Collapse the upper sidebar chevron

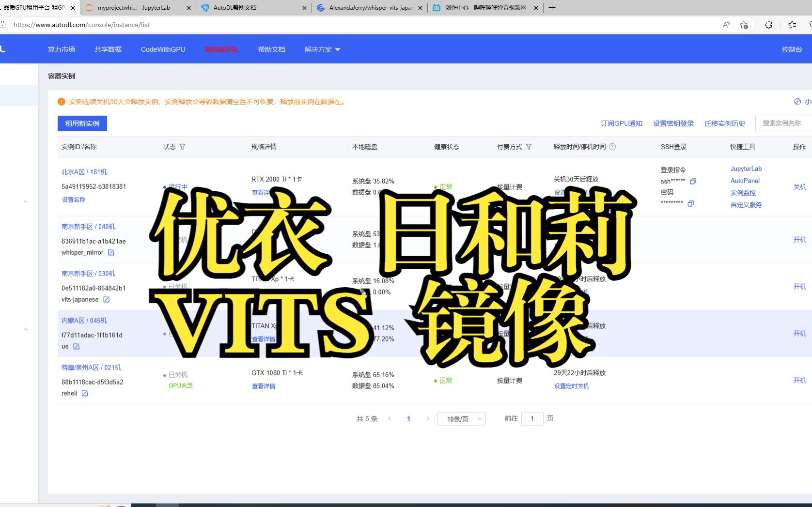tap(26, 201)
